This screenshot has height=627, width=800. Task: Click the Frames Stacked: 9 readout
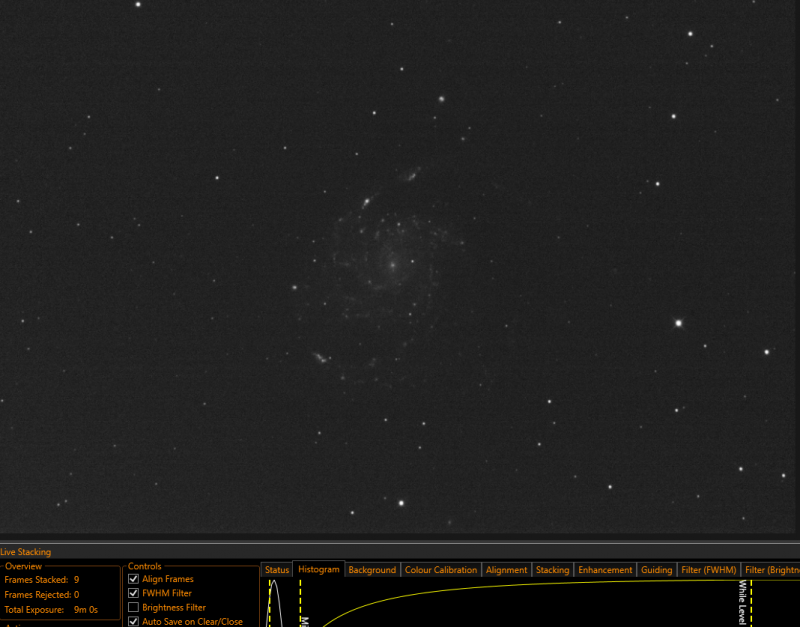point(42,580)
